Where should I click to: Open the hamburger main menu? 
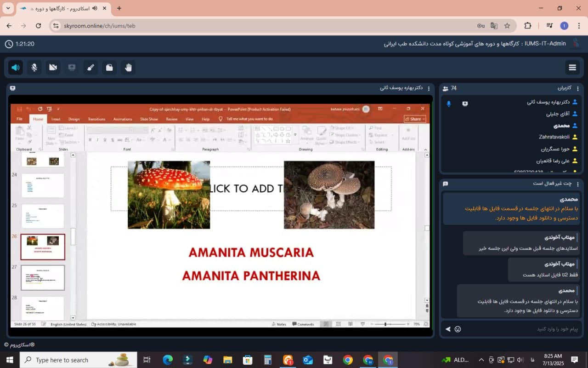click(572, 68)
